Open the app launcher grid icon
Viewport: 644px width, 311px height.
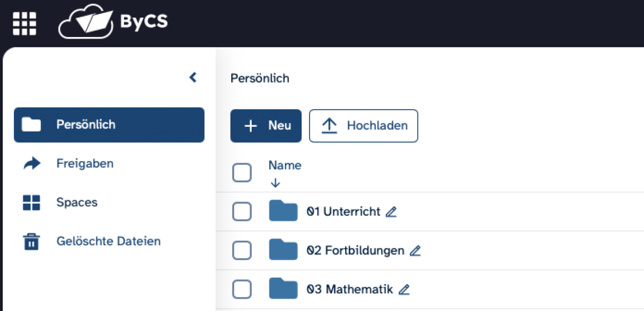(x=24, y=23)
